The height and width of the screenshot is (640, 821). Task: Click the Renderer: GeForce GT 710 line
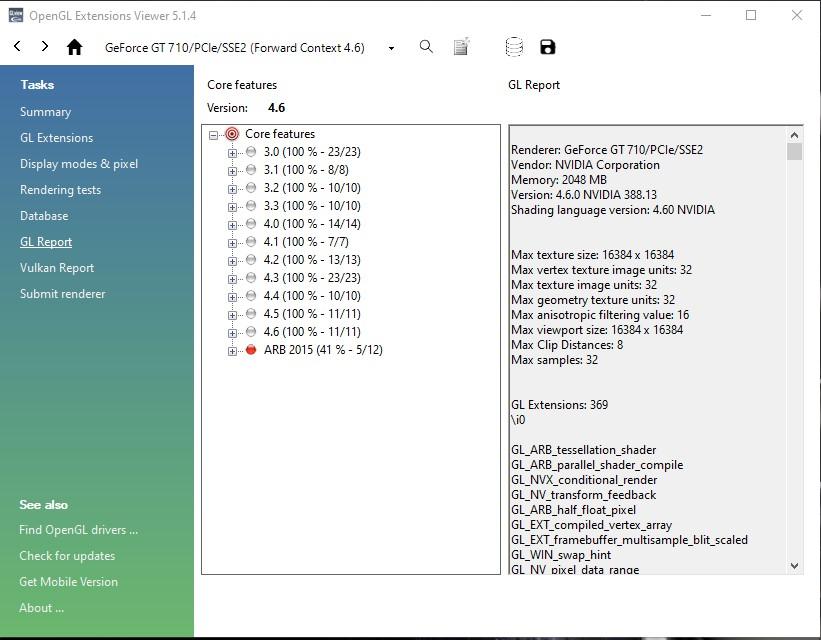(607, 150)
